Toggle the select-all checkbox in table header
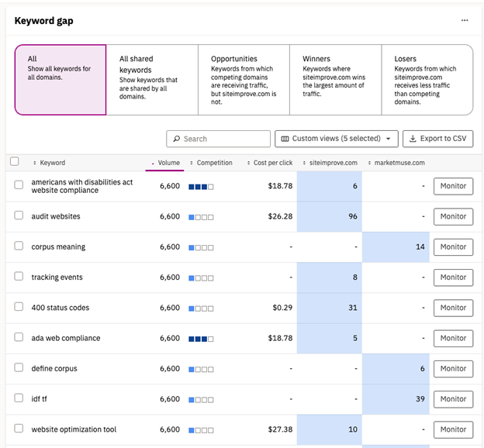 click(15, 162)
